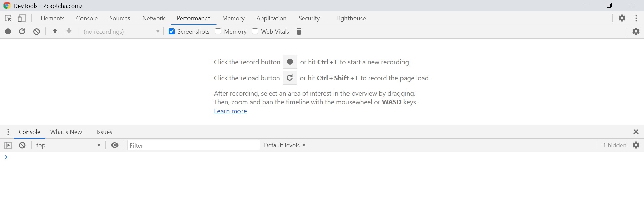
Task: Click the collect garbage trash icon
Action: [x=299, y=32]
